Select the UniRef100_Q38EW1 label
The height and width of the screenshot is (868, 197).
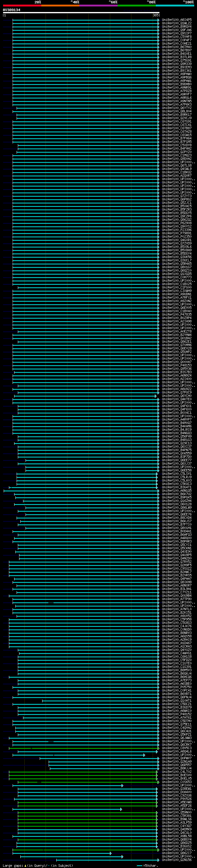coord(177,789)
